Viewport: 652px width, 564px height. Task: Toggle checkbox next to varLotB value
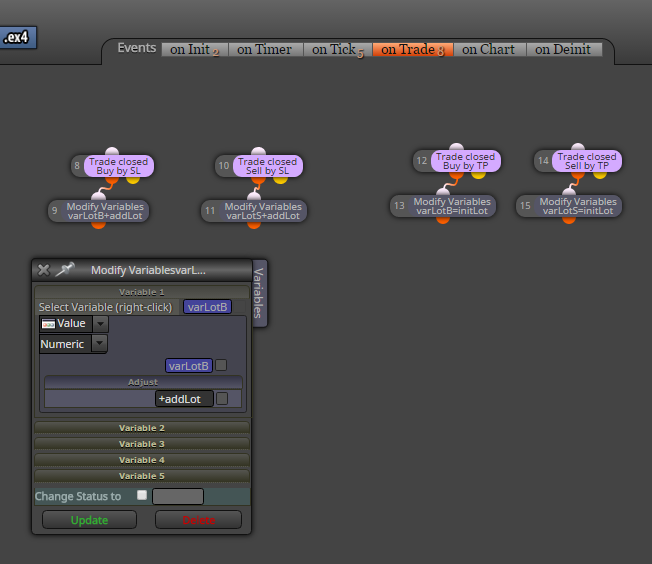(221, 365)
